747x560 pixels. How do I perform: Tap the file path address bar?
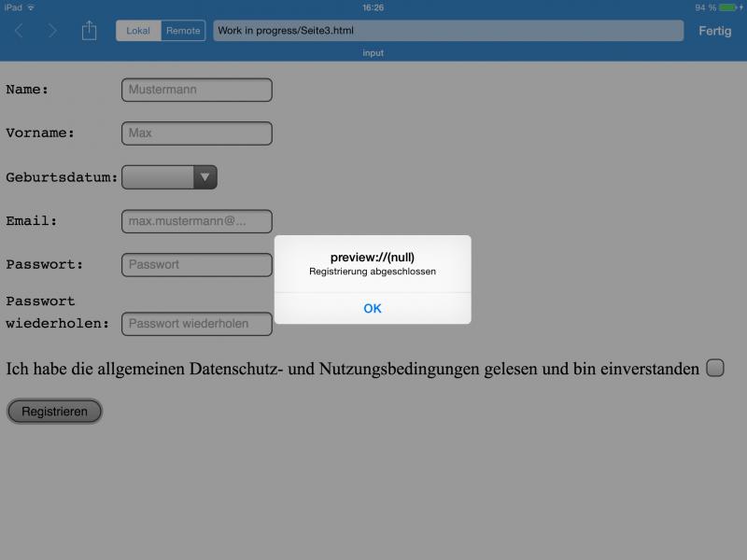point(448,31)
